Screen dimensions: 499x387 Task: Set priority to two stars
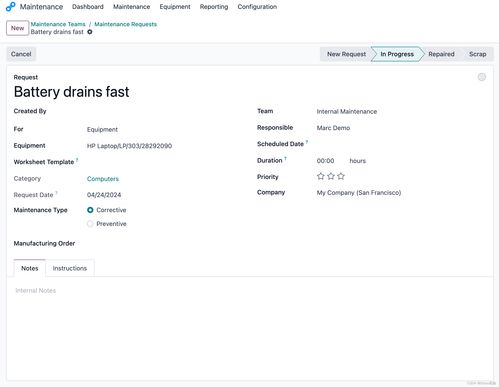(x=331, y=176)
